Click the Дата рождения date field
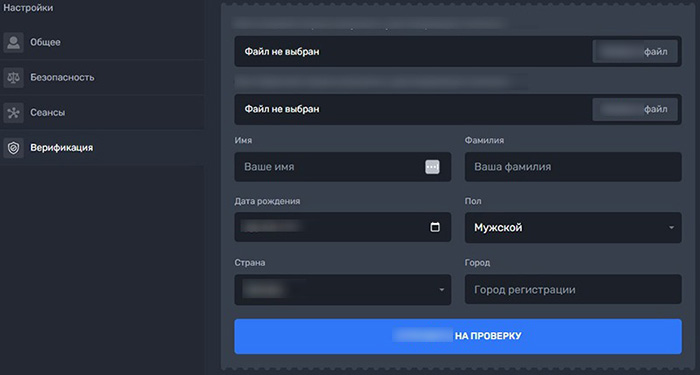 [x=343, y=227]
